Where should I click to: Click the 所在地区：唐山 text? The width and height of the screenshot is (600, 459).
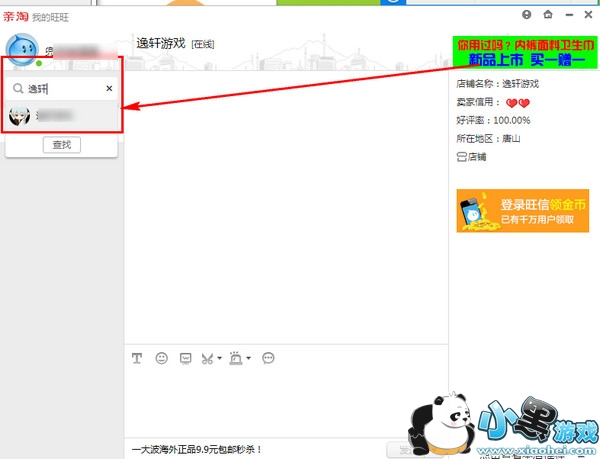(488, 138)
